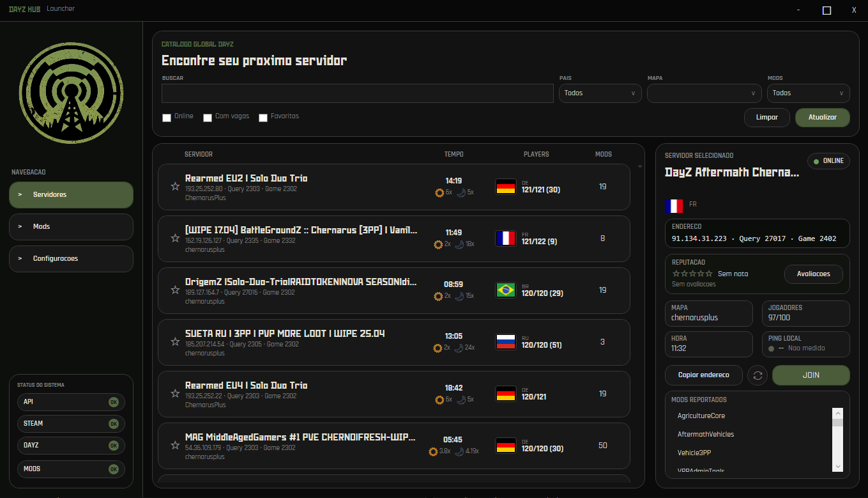Image resolution: width=868 pixels, height=498 pixels.
Task: Expand the Mapa dropdown
Action: pos(704,93)
